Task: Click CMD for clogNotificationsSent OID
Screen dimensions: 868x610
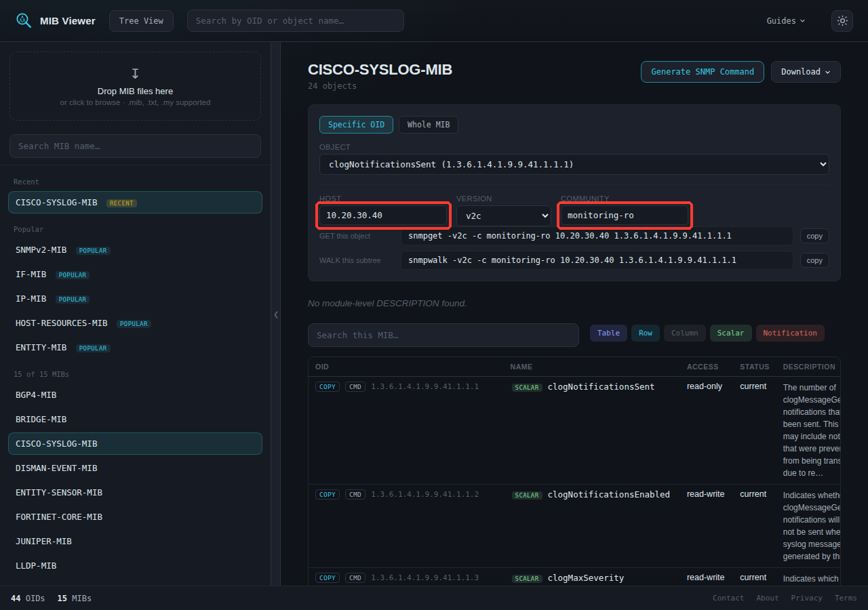Action: (x=355, y=387)
